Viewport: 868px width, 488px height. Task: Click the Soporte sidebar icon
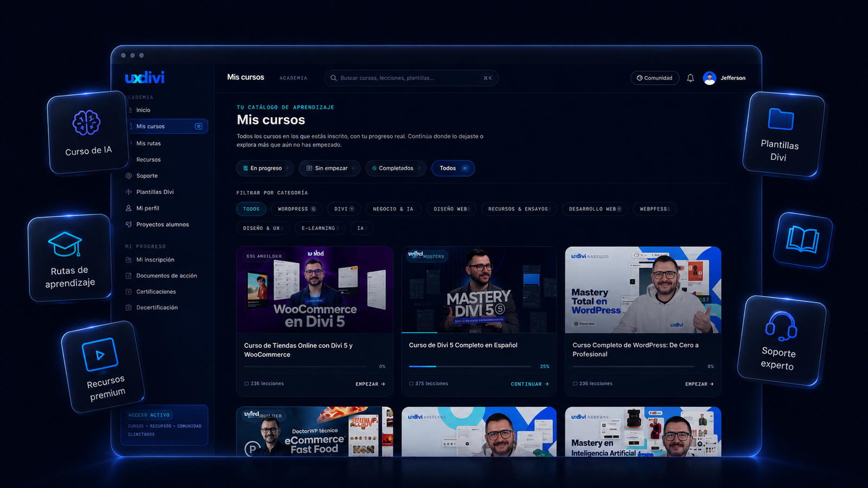(x=129, y=176)
